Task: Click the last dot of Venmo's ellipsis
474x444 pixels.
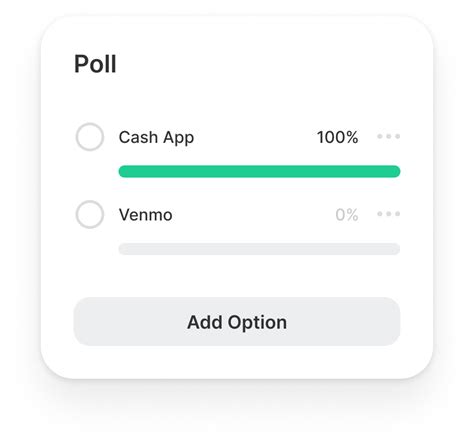Action: pyautogui.click(x=397, y=214)
